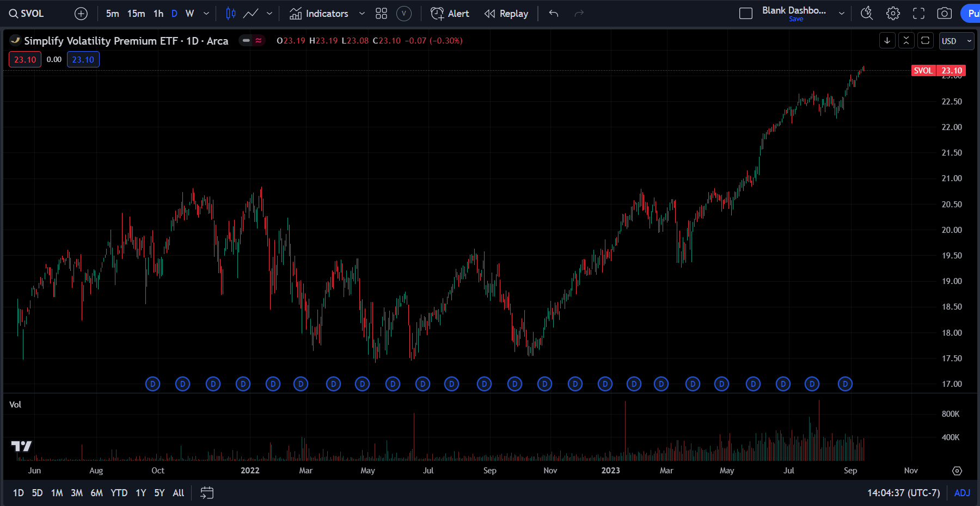The height and width of the screenshot is (506, 980).
Task: Set date range to 3M
Action: (77, 493)
